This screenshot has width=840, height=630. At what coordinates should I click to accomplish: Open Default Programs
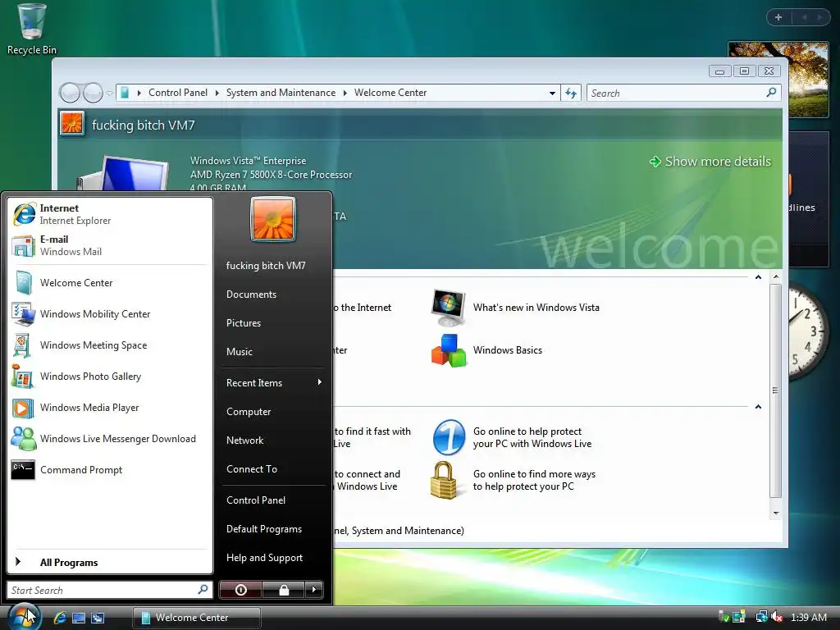(274, 529)
